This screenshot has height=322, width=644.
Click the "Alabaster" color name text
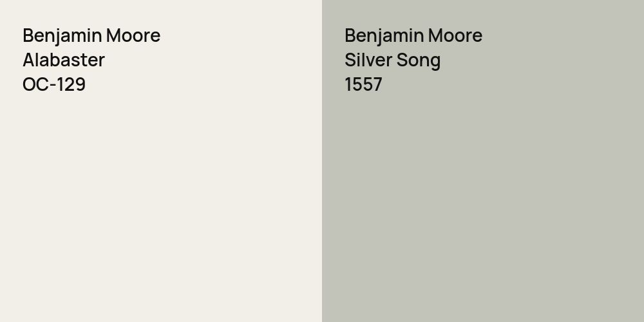[x=63, y=60]
